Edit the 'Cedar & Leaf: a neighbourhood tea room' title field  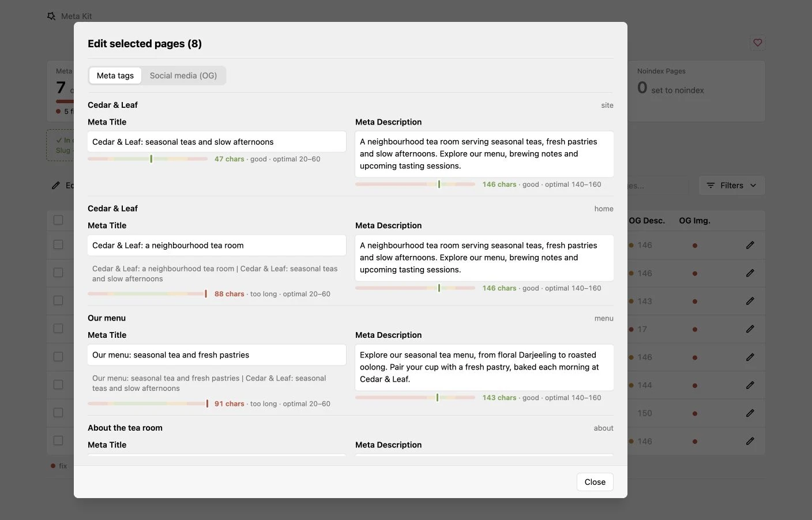(217, 246)
